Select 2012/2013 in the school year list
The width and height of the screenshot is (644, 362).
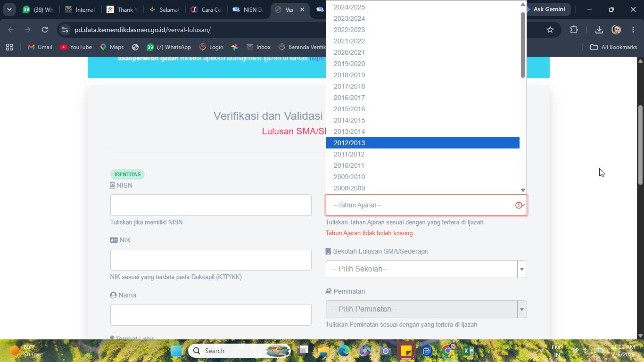coord(422,143)
